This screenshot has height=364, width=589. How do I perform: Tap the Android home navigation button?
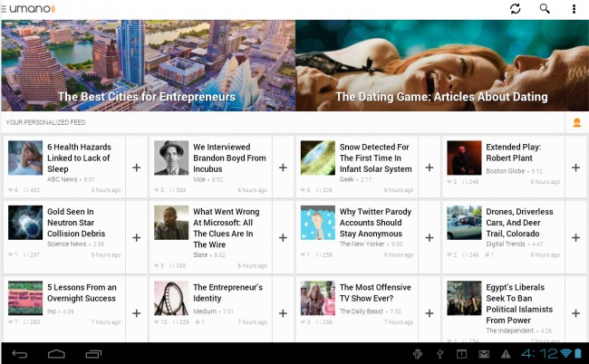(x=56, y=354)
